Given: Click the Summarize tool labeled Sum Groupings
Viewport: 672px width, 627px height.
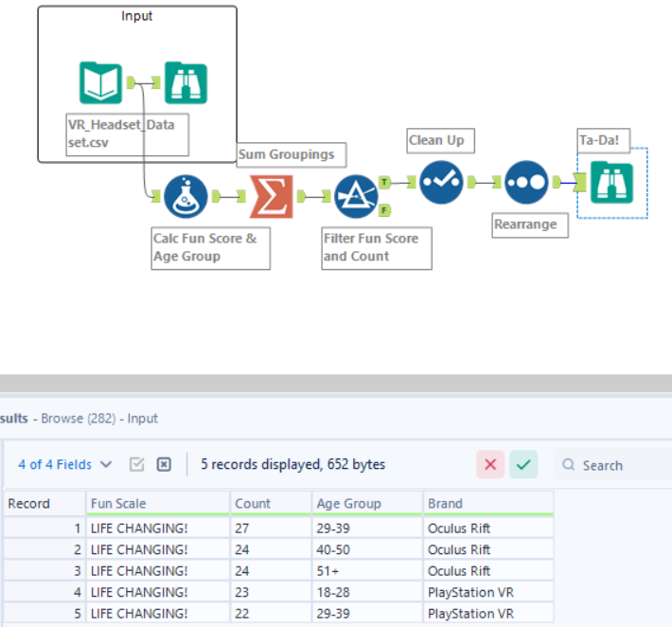Looking at the screenshot, I should coord(272,197).
